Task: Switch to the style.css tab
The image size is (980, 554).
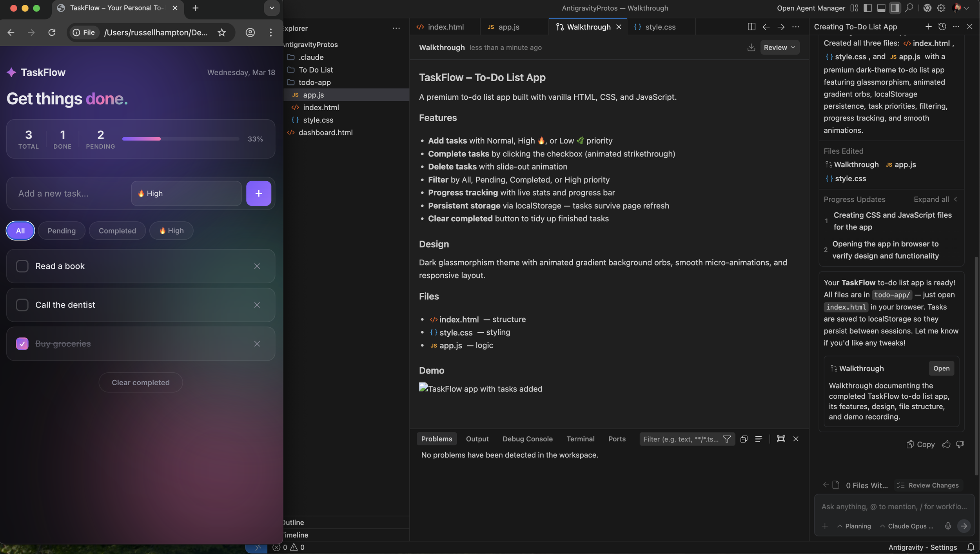Action: tap(661, 27)
